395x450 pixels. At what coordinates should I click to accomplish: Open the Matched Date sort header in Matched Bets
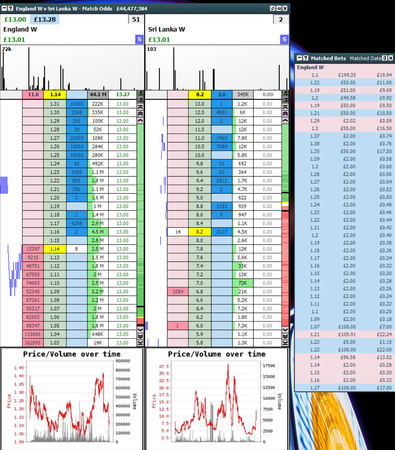coord(365,58)
